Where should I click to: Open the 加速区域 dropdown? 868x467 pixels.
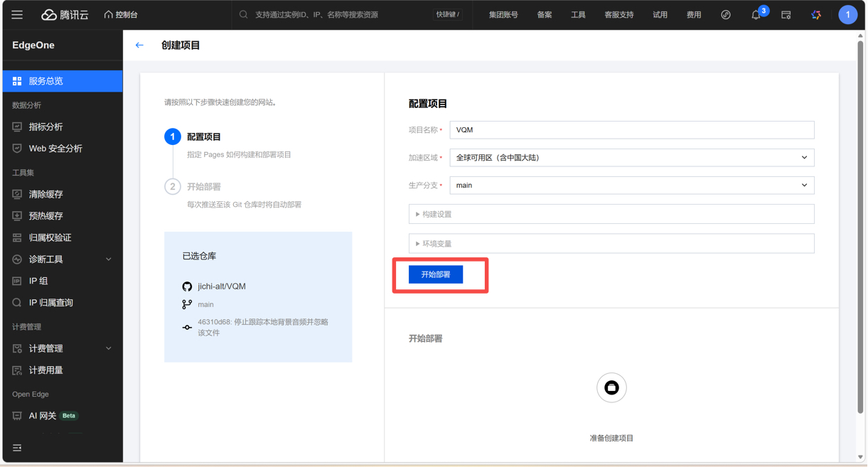[631, 158]
